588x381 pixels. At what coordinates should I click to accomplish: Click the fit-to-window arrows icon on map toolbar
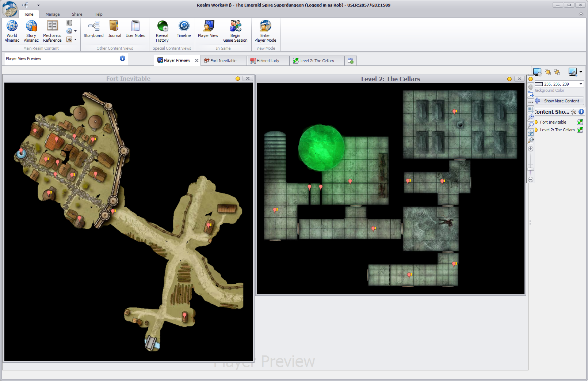pyautogui.click(x=531, y=132)
